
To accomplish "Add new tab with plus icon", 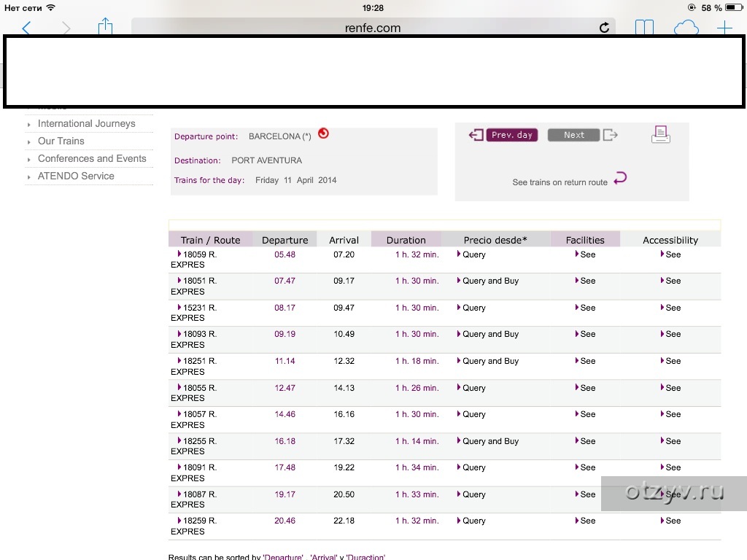I will click(724, 28).
